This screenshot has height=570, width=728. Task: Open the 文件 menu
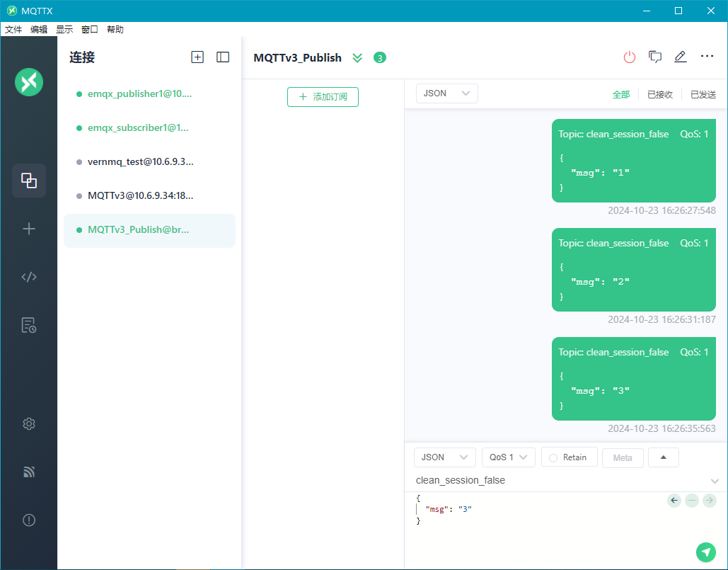(13, 29)
